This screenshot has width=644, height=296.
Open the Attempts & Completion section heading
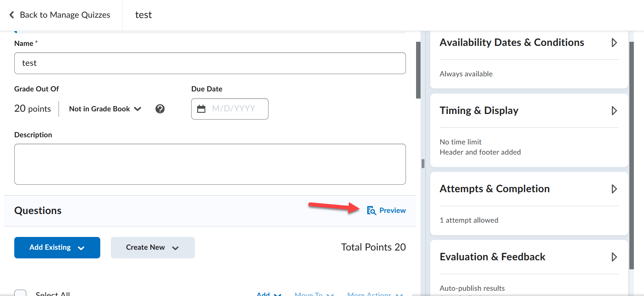(495, 189)
